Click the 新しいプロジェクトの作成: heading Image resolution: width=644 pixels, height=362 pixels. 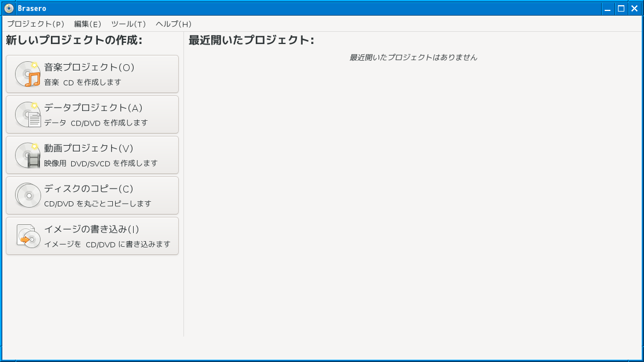click(74, 40)
